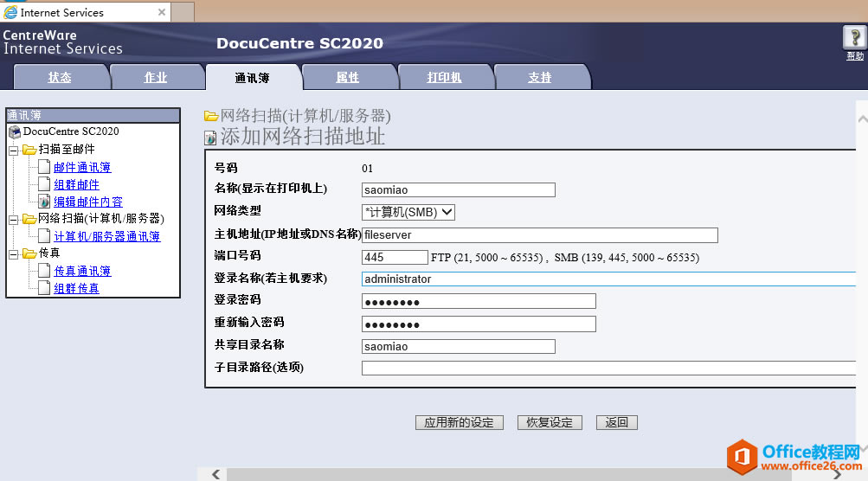
Task: Click the 应用新的设定 button
Action: (459, 422)
